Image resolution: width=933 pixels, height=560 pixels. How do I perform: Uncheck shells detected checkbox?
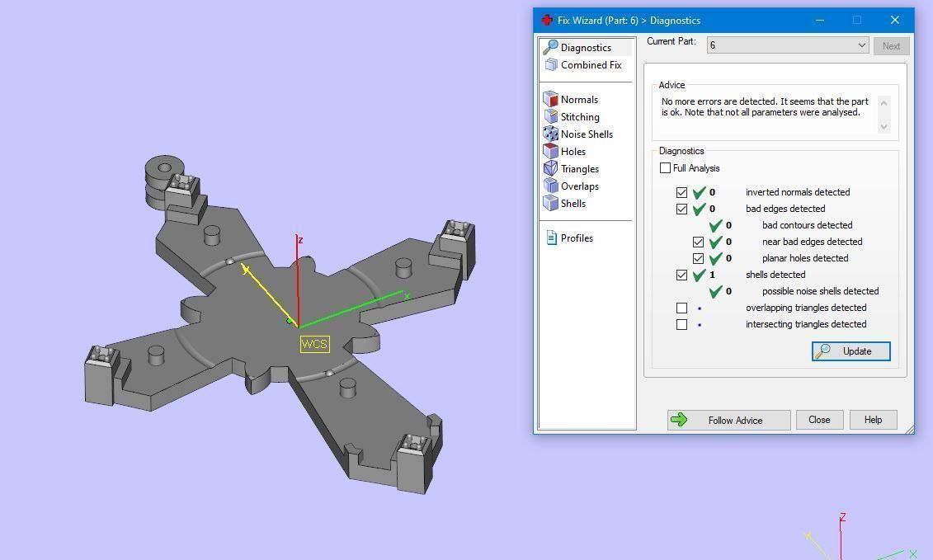[682, 275]
